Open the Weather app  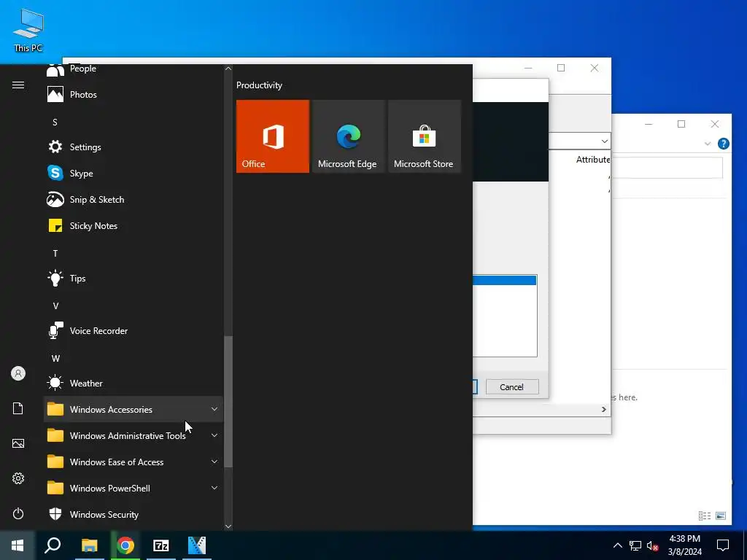(133, 383)
